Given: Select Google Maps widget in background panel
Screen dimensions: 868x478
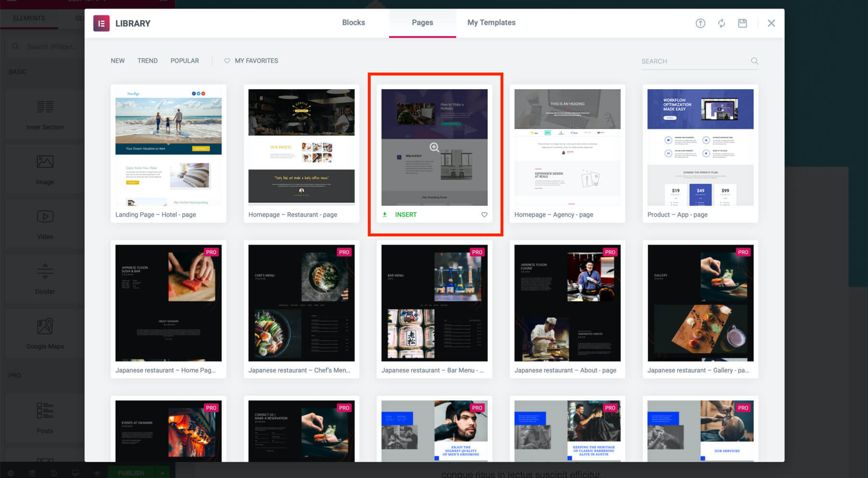Looking at the screenshot, I should click(45, 334).
